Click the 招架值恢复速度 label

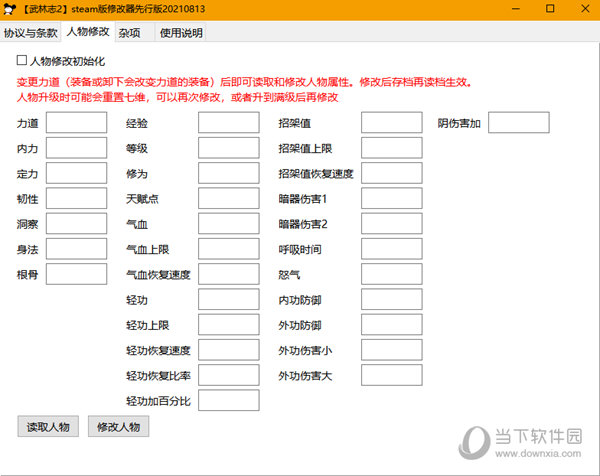[x=316, y=174]
